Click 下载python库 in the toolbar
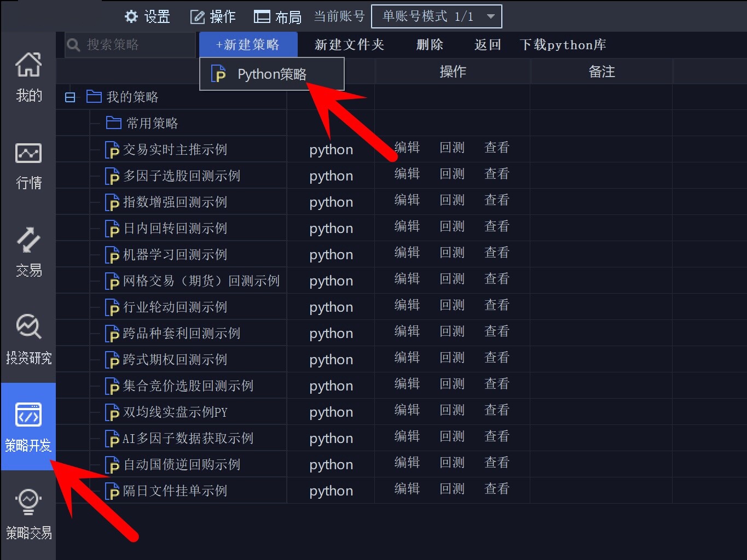The width and height of the screenshot is (747, 560). click(x=563, y=45)
